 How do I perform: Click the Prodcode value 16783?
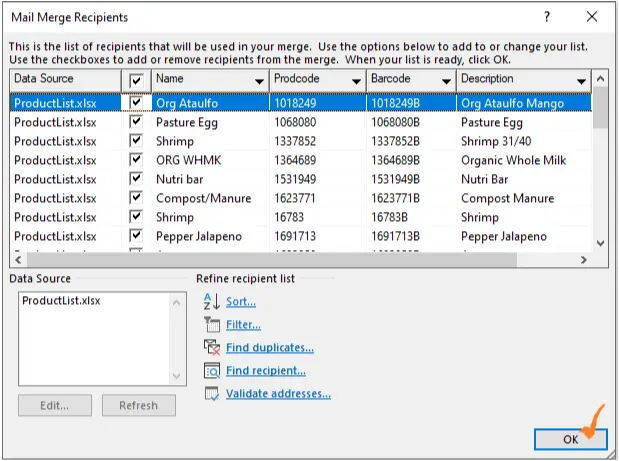pyautogui.click(x=289, y=217)
